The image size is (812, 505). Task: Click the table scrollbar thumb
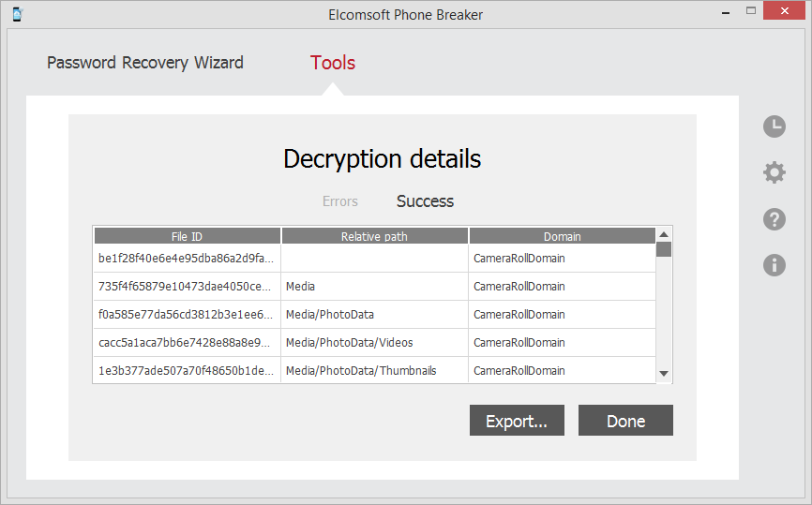(664, 249)
